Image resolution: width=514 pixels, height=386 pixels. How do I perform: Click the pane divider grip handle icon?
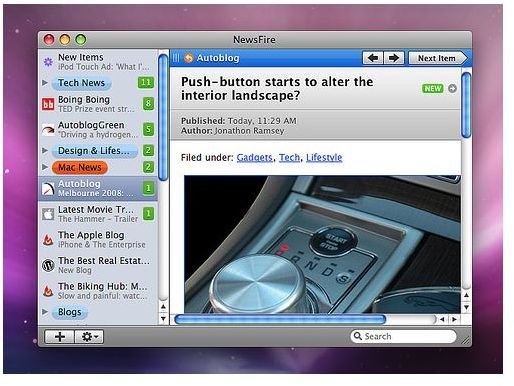(x=176, y=58)
